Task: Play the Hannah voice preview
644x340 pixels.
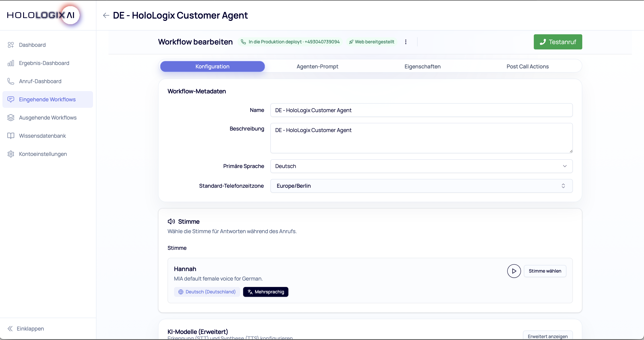Action: (x=514, y=271)
